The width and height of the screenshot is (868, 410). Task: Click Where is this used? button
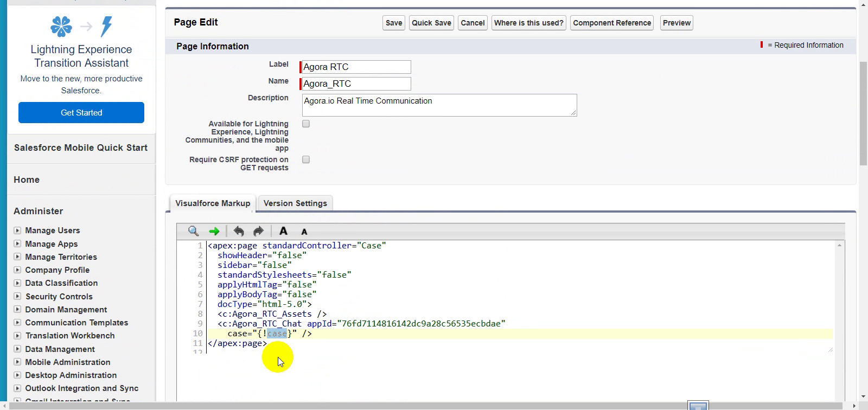click(529, 23)
